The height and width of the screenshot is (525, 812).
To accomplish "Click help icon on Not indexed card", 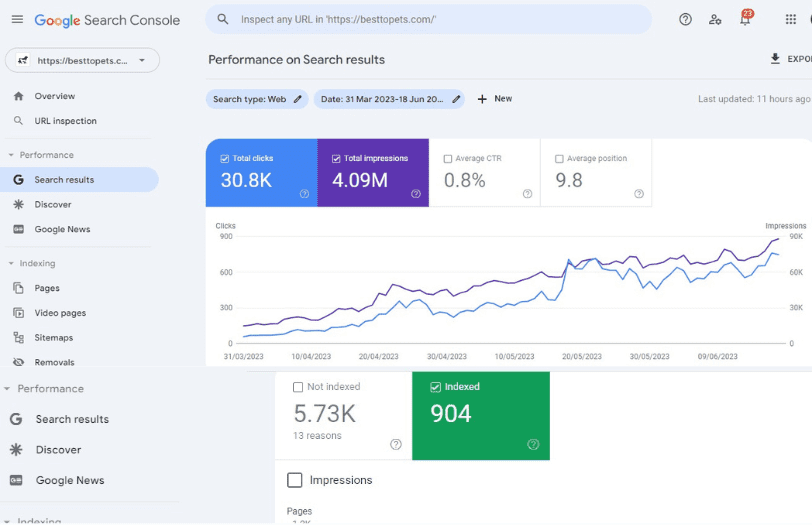I will point(396,444).
